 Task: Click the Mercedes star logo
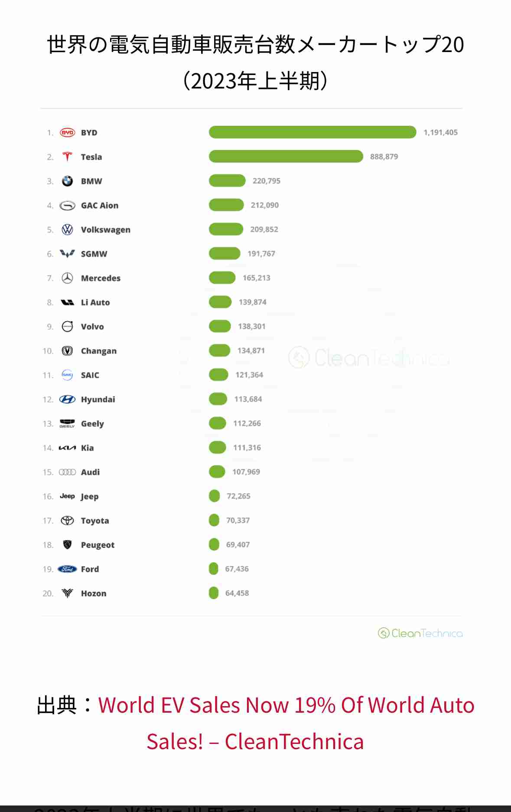tap(67, 278)
